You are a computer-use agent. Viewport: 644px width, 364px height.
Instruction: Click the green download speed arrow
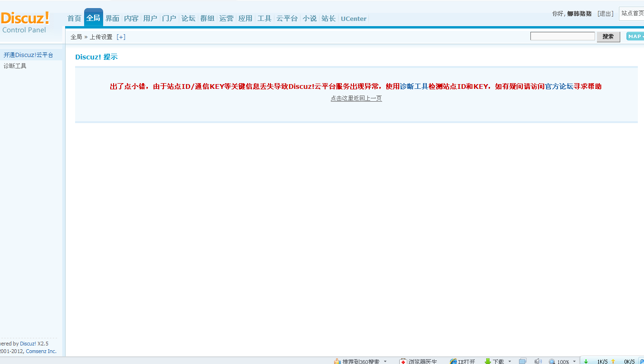586,362
